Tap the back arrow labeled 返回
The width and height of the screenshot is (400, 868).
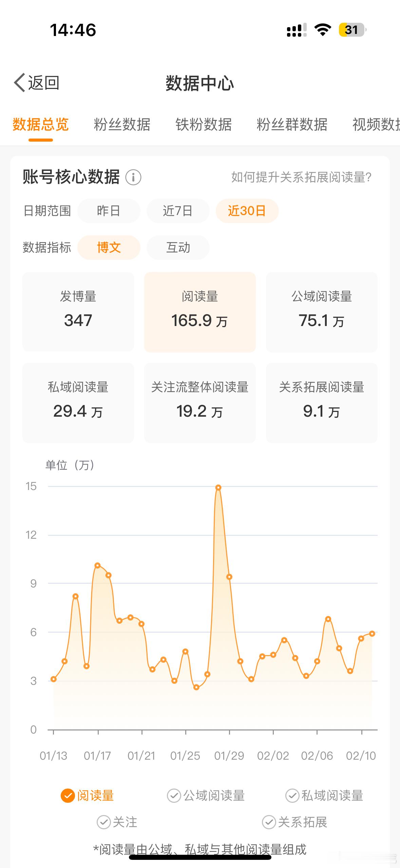37,83
